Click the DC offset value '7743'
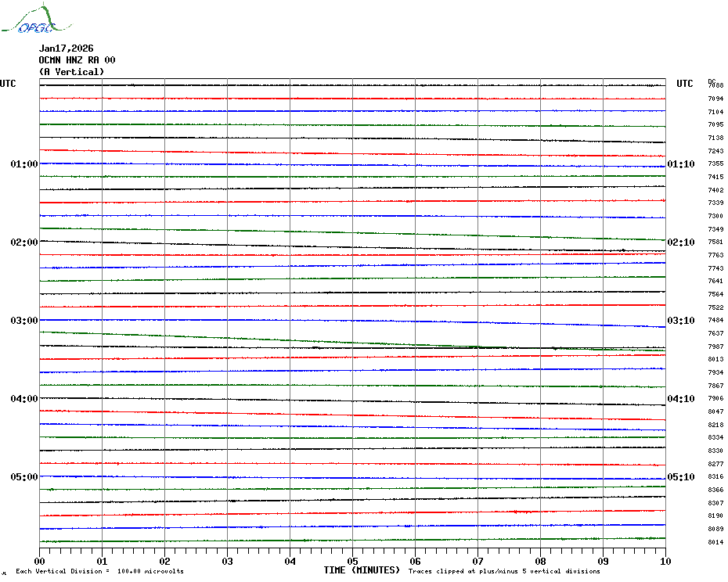The image size is (728, 582). tap(715, 268)
